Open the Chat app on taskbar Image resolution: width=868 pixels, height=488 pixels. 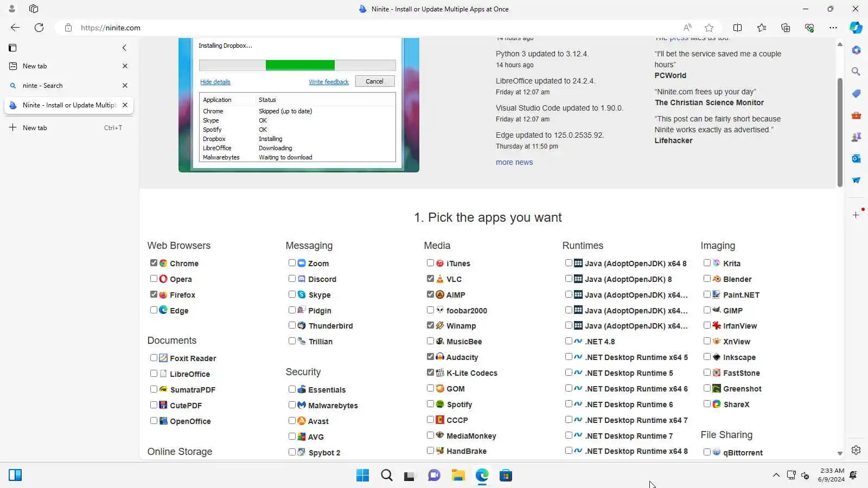point(434,476)
